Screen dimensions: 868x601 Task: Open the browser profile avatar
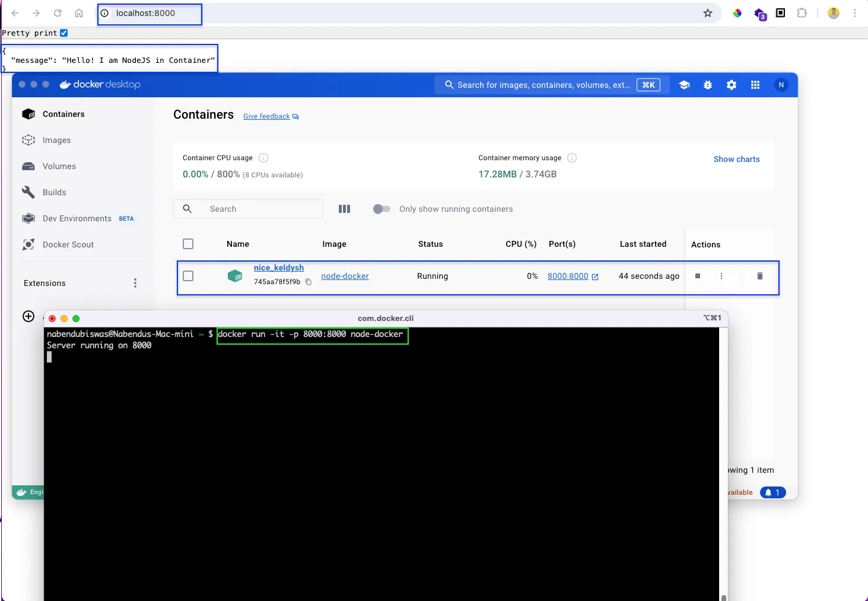coord(834,13)
